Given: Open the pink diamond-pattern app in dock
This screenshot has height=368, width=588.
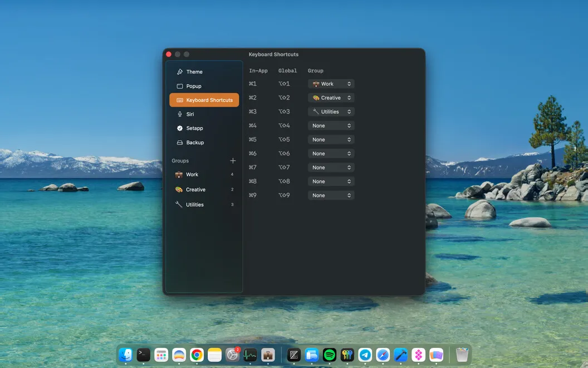Looking at the screenshot, I should click(419, 355).
